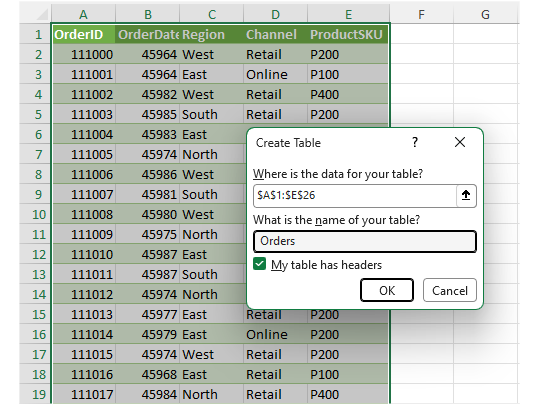The height and width of the screenshot is (405, 540).
Task: Click the OrderID header cell
Action: pyautogui.click(x=83, y=34)
